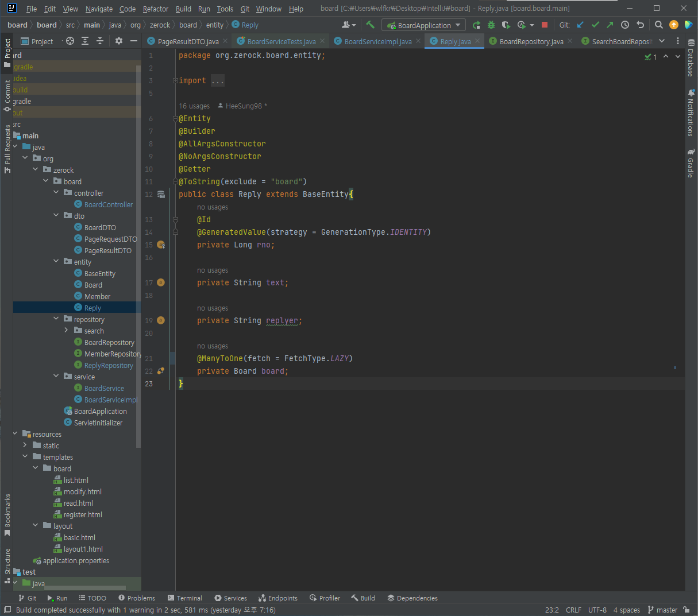This screenshot has width=698, height=616.
Task: Click the master branch widget
Action: click(x=662, y=610)
